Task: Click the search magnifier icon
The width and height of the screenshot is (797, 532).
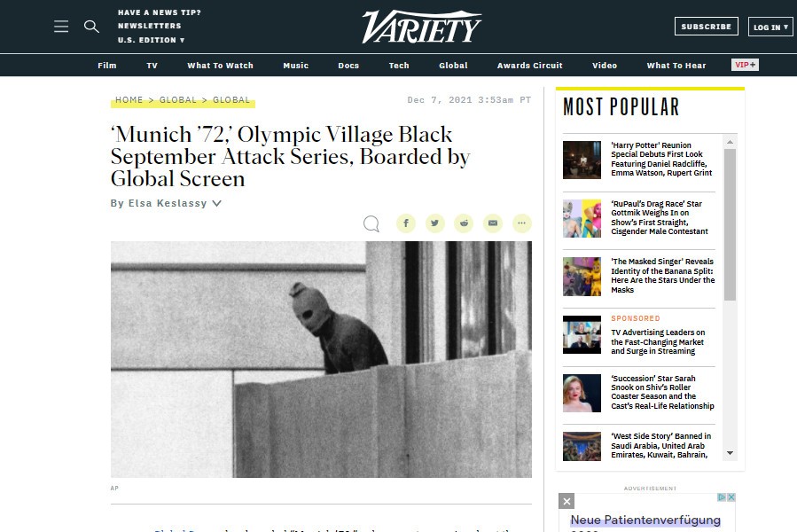Action: [x=91, y=27]
